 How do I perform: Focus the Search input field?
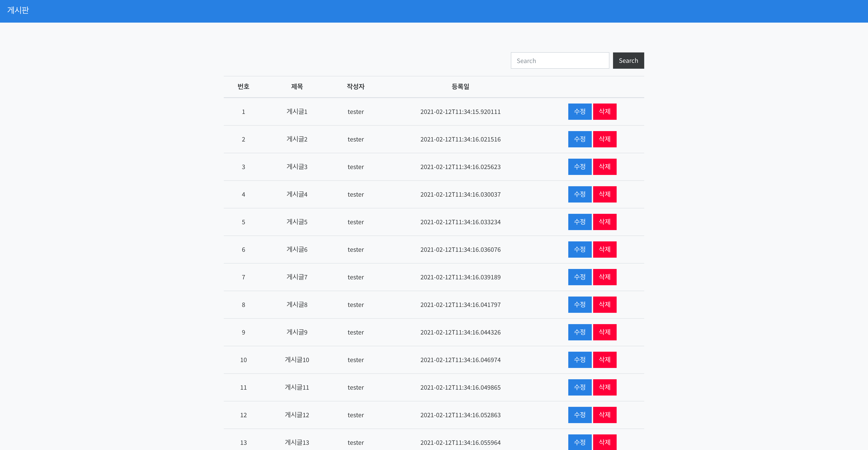pos(560,61)
